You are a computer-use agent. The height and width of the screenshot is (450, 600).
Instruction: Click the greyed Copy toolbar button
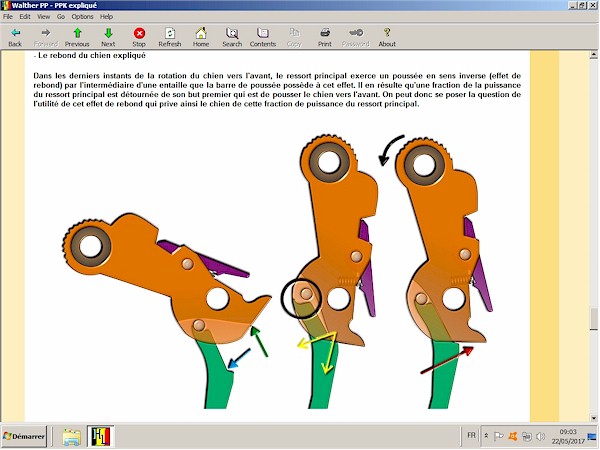(x=294, y=37)
